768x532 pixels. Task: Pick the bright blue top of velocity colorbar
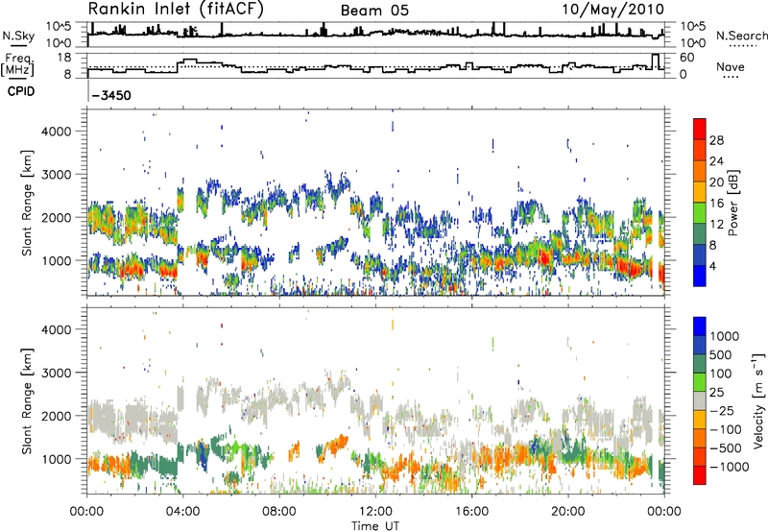pyautogui.click(x=700, y=326)
